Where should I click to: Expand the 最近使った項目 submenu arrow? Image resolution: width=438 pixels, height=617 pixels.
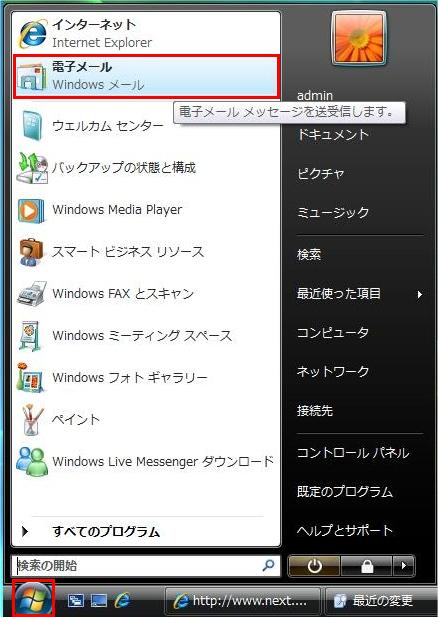pos(420,294)
